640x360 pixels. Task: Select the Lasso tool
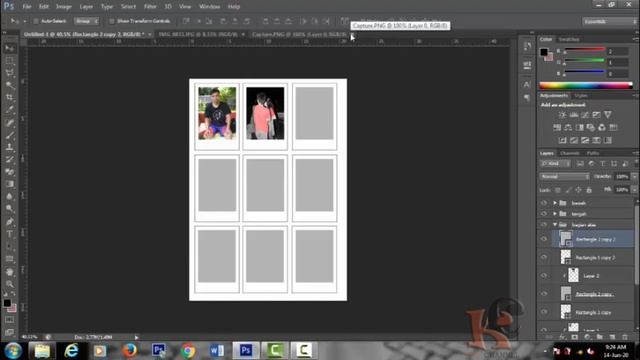(x=9, y=73)
